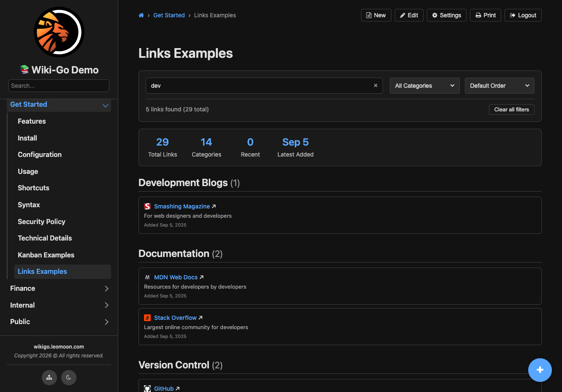Image resolution: width=562 pixels, height=392 pixels.
Task: Clear the dev filter text with X icon
Action: (375, 86)
